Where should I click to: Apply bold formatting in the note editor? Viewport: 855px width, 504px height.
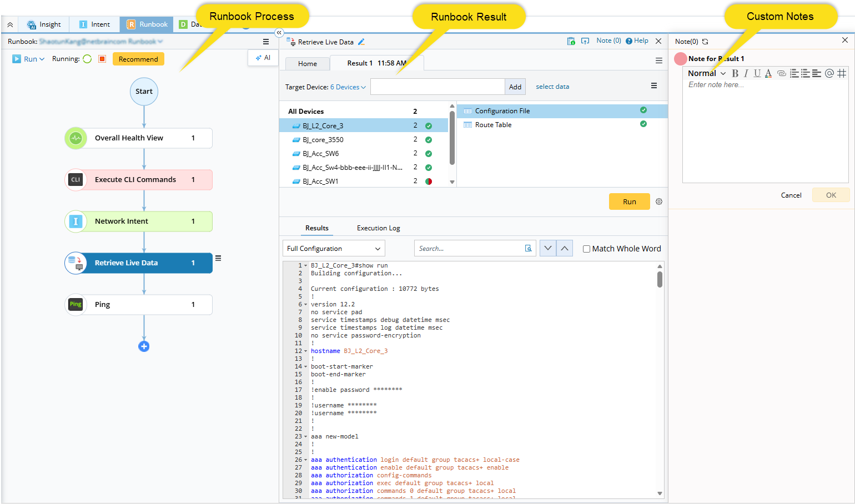pyautogui.click(x=735, y=73)
